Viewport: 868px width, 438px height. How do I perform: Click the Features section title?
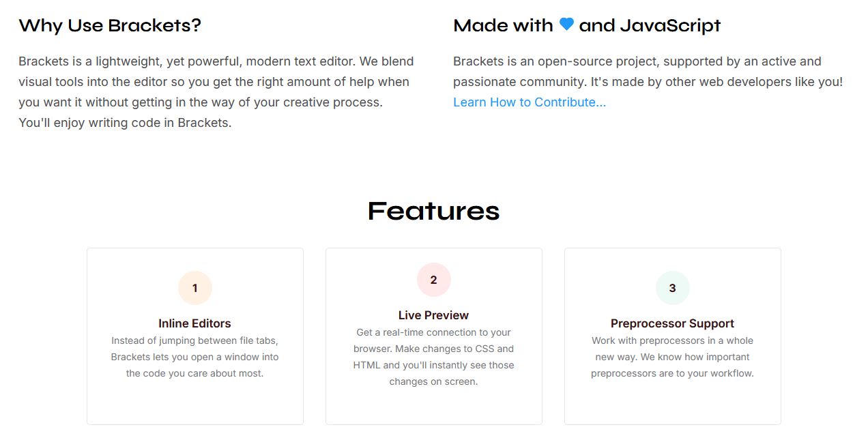point(434,211)
